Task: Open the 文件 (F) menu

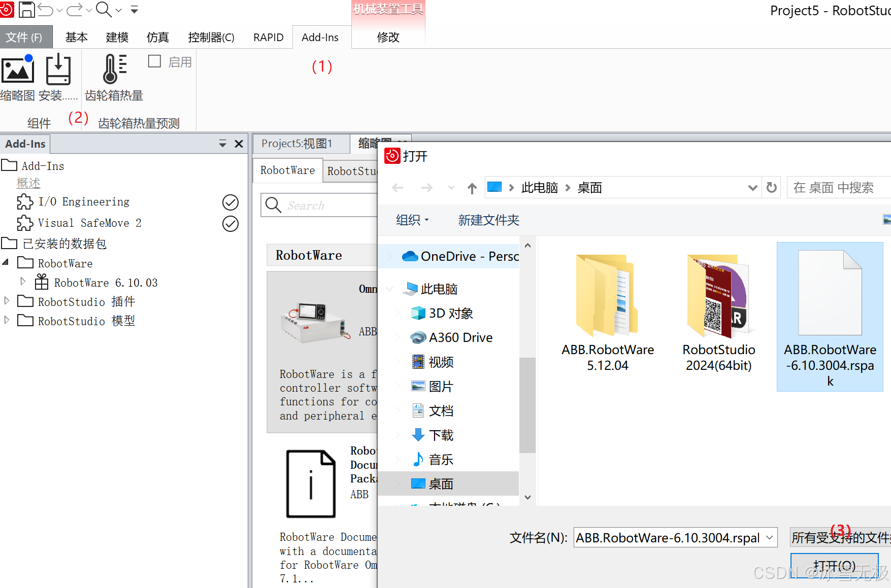Action: click(26, 38)
